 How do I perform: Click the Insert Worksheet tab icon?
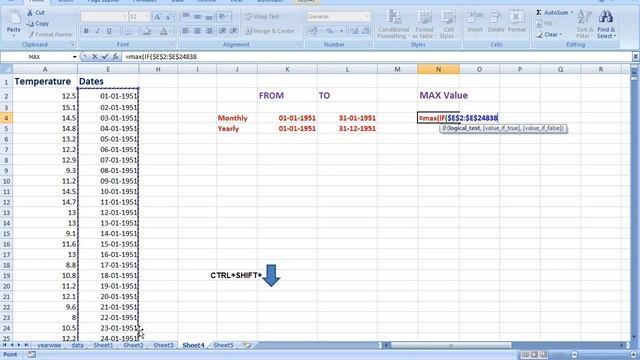click(x=247, y=345)
